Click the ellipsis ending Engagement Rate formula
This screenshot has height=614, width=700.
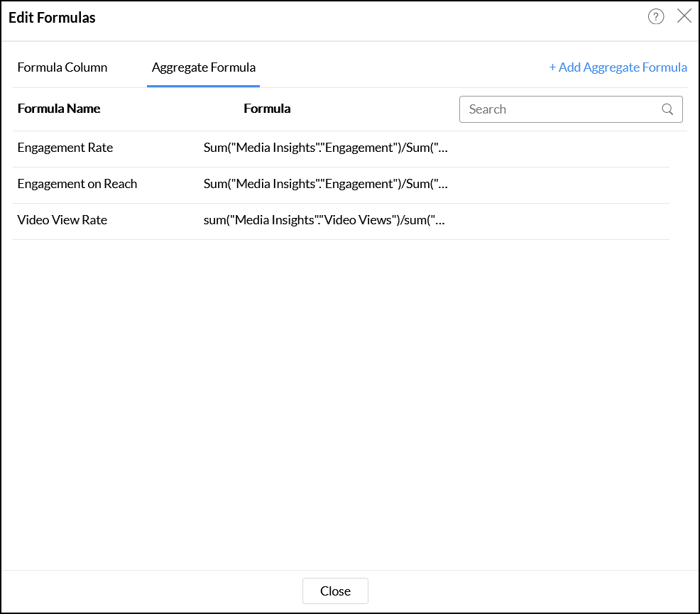[443, 148]
